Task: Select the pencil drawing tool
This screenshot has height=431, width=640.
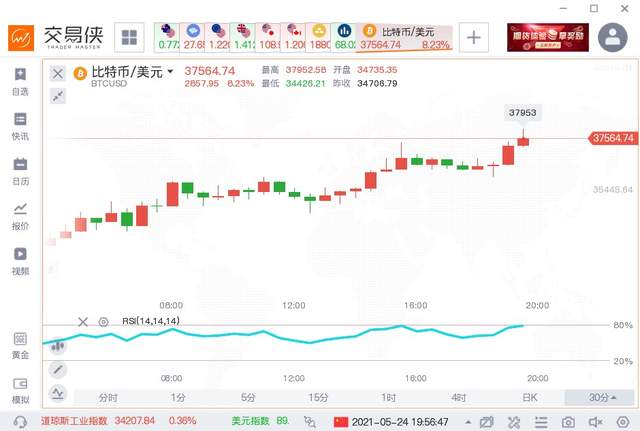Action: coord(56,369)
